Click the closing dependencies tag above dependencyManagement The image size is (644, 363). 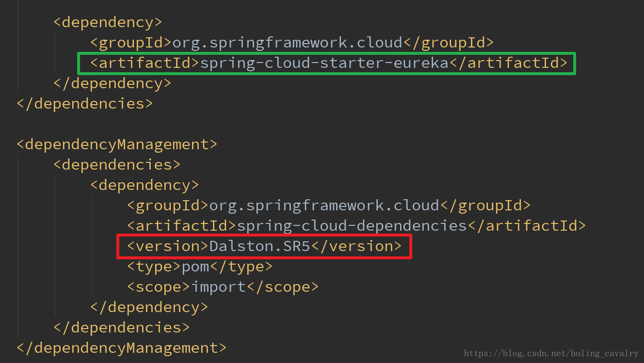(84, 104)
